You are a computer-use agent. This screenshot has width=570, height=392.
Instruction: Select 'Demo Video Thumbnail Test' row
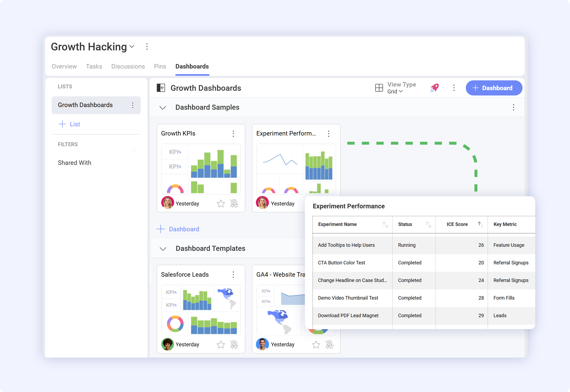[x=424, y=298]
